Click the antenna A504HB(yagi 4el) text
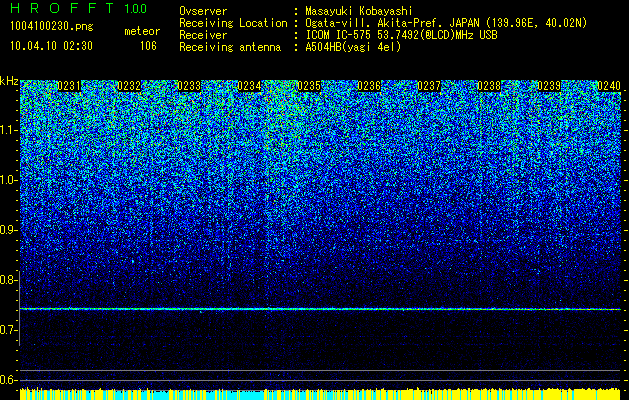Image resolution: width=629 pixels, height=400 pixels. pyautogui.click(x=353, y=47)
